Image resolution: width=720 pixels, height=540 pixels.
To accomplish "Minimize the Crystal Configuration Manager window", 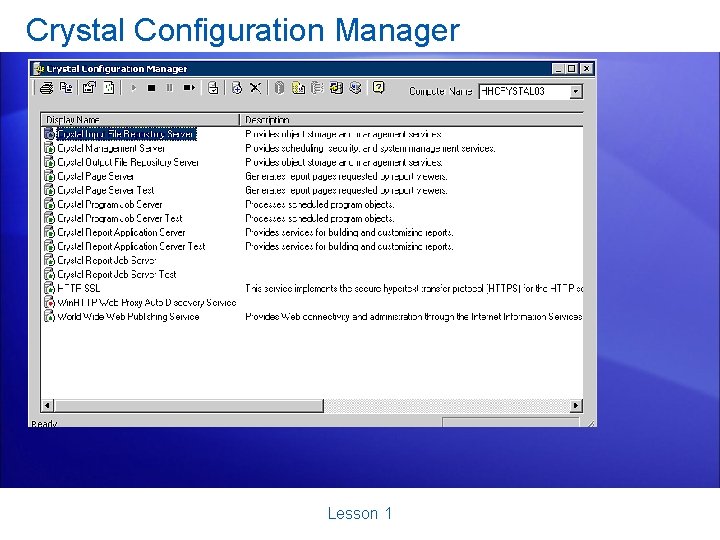I will [558, 69].
